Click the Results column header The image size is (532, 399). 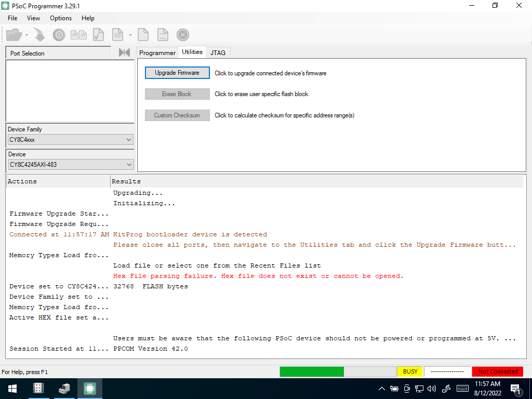[x=316, y=181]
